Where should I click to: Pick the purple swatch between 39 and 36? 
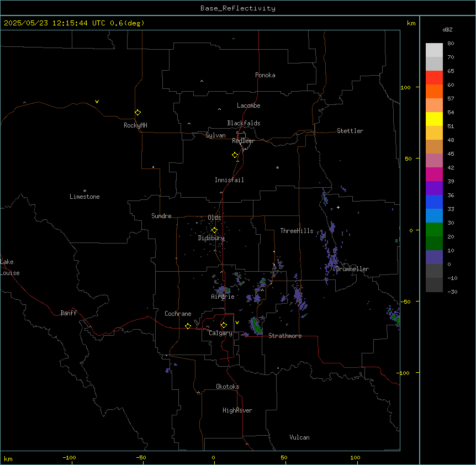(434, 188)
